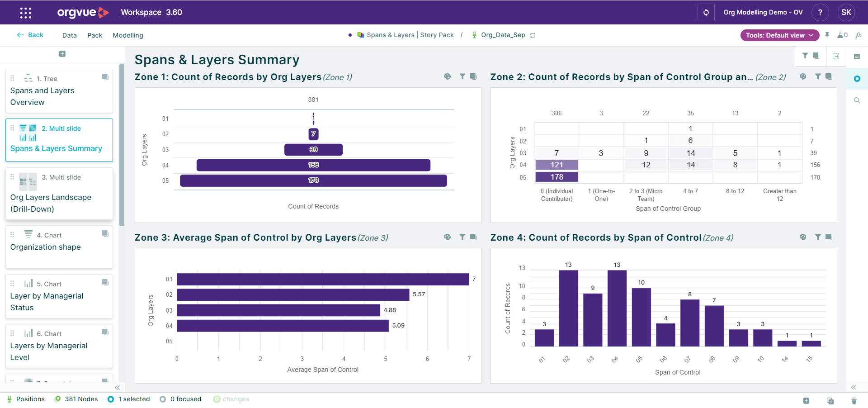Click Spans & Layers Story Pack breadcrumb
The width and height of the screenshot is (868, 408).
[406, 35]
